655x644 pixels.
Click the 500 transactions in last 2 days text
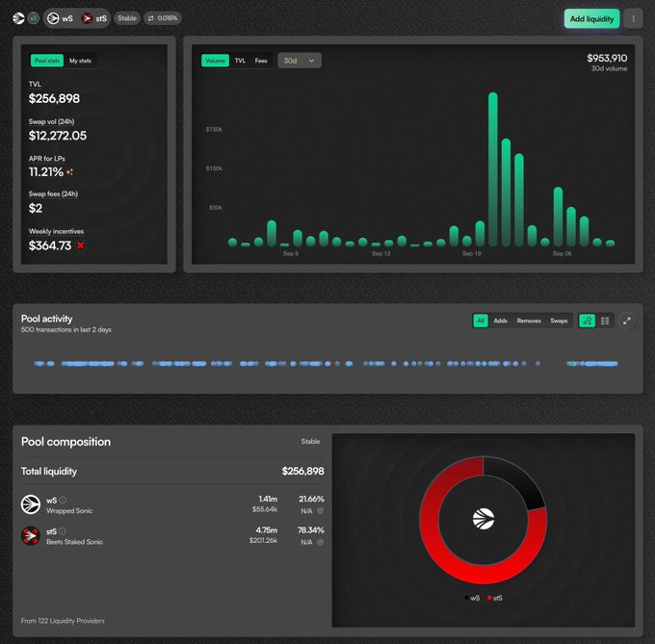[66, 330]
